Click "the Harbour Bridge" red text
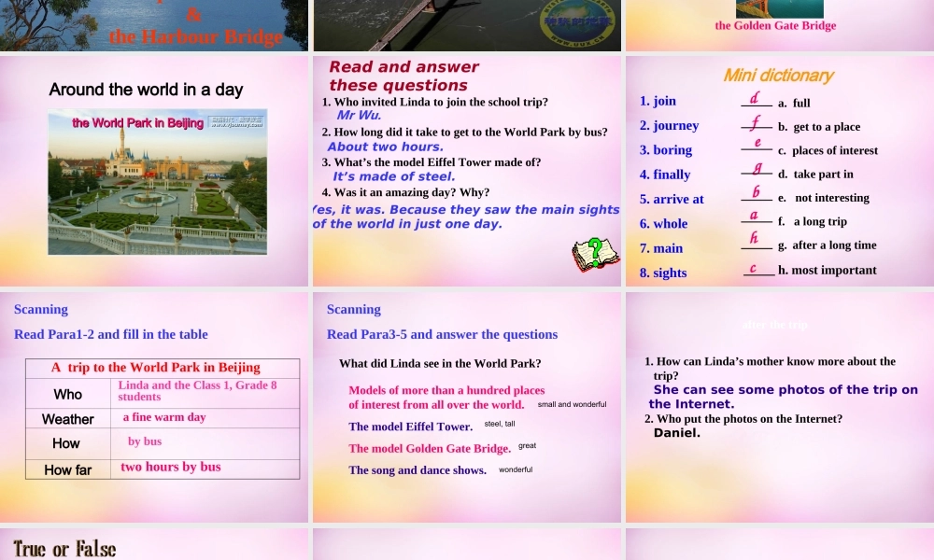The image size is (934, 560). coord(195,37)
